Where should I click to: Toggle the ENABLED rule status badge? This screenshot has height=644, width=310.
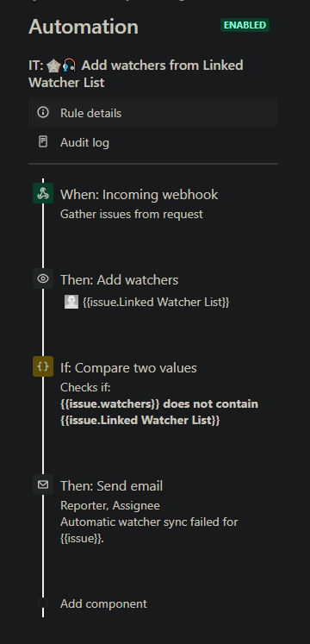pos(245,25)
